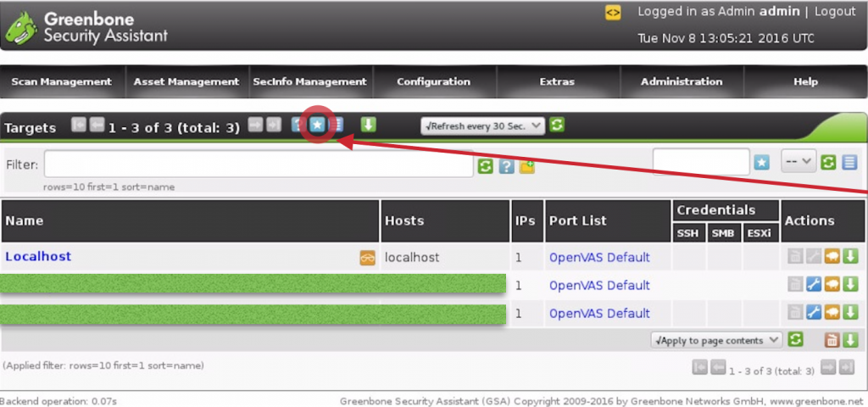
Task: Go to next page using top pagination arrow
Action: point(255,125)
